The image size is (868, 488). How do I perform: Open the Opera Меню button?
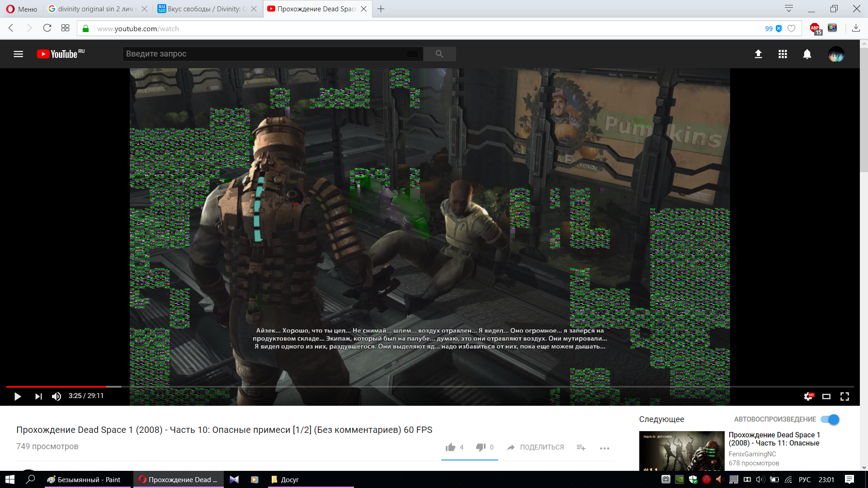pyautogui.click(x=21, y=9)
